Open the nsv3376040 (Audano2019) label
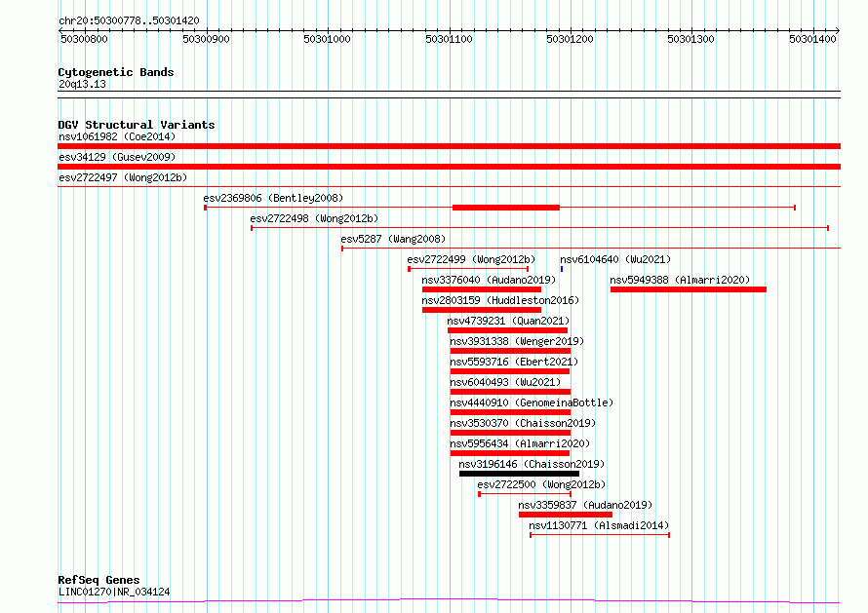868x613 pixels. [x=489, y=280]
